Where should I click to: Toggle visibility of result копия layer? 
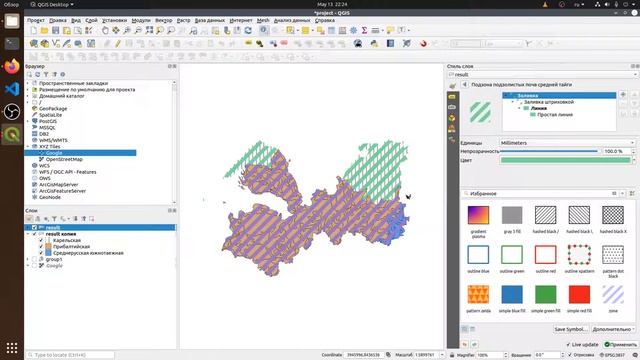[x=34, y=234]
